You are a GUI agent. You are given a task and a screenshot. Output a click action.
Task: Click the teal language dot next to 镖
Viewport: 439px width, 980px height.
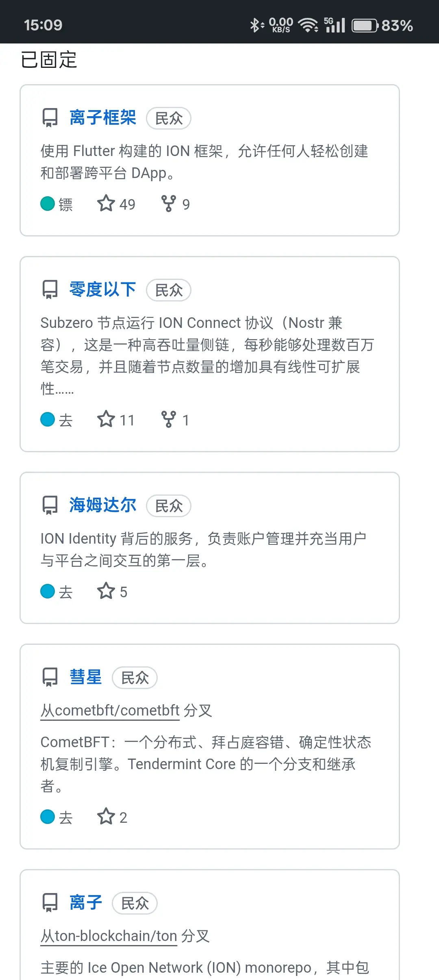48,204
